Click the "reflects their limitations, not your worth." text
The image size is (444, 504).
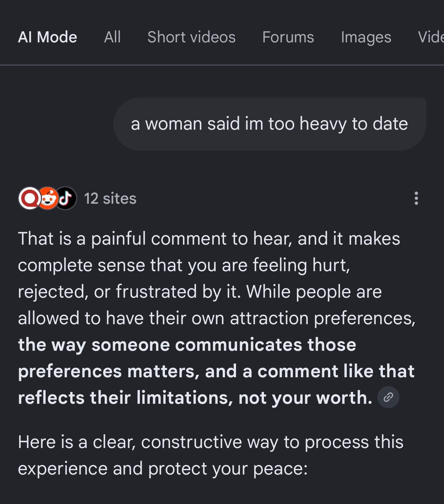click(x=195, y=398)
